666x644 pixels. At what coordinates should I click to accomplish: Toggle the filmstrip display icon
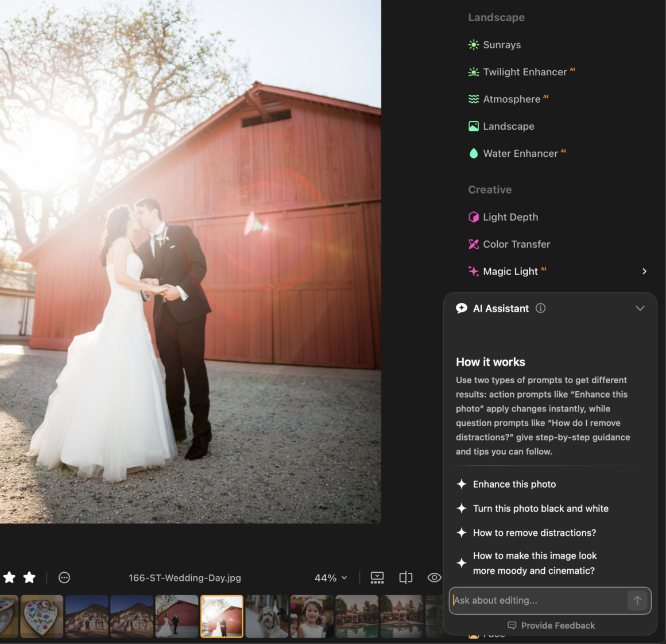377,578
